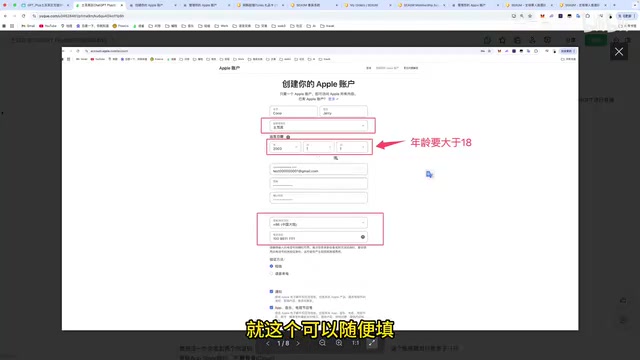Open the birth year 2003 dropdown

coord(284,147)
